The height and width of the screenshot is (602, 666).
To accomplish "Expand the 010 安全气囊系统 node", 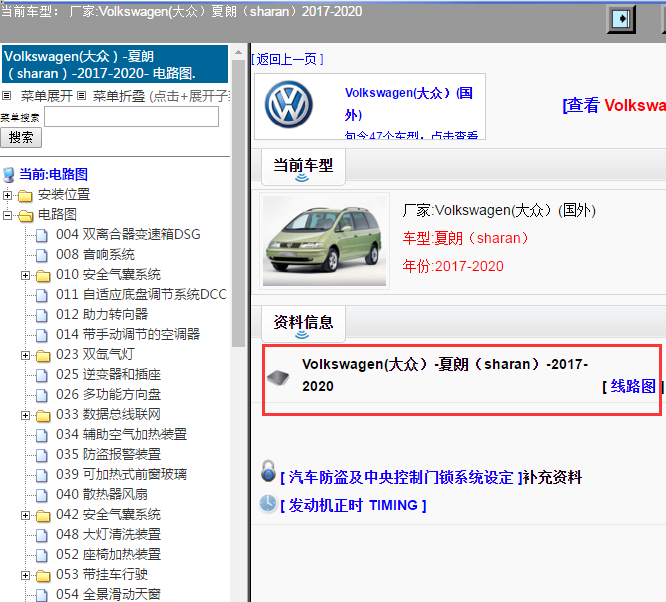I will (x=25, y=276).
